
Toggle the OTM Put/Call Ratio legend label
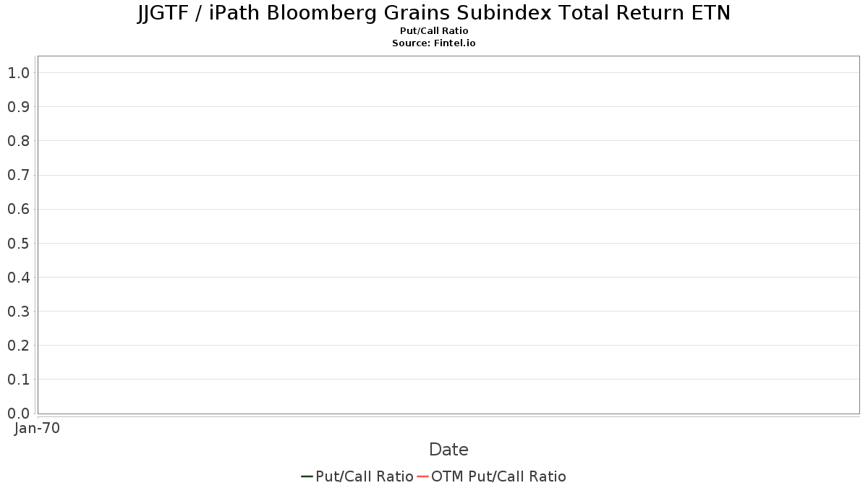click(x=498, y=476)
